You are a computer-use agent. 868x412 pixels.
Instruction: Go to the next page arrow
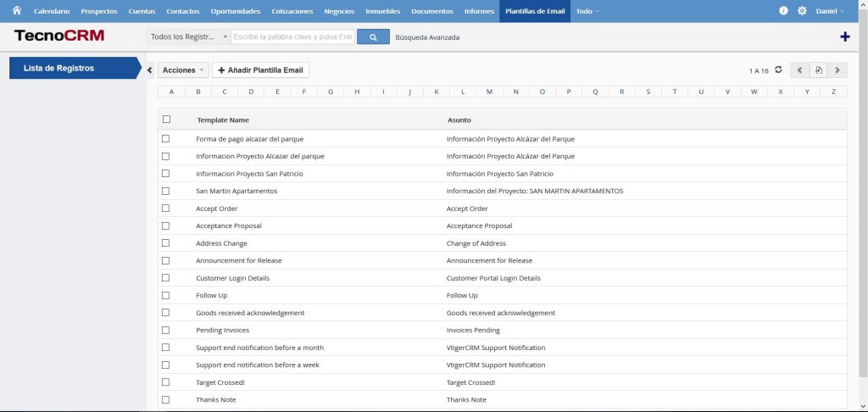[837, 70]
